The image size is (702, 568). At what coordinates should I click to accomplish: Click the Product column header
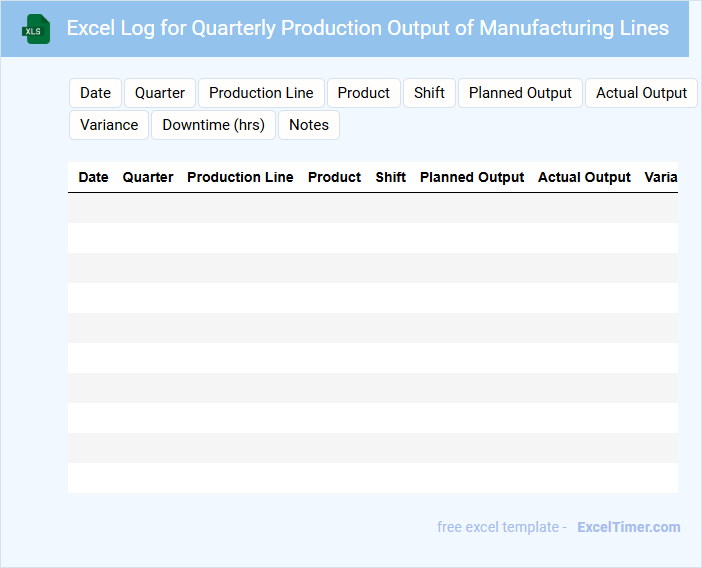[334, 177]
